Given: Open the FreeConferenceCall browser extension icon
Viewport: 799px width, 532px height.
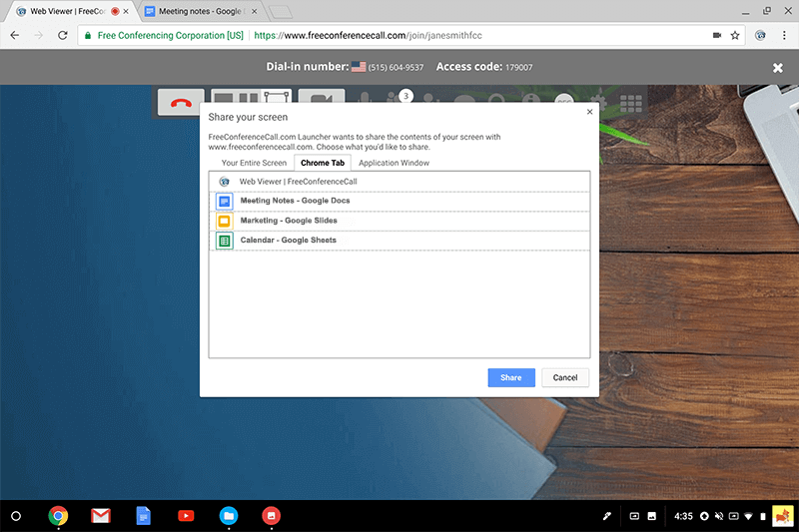Looking at the screenshot, I should pyautogui.click(x=760, y=35).
